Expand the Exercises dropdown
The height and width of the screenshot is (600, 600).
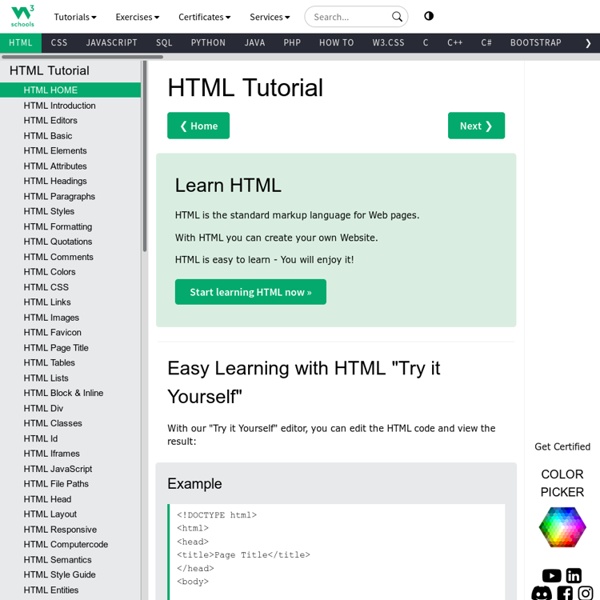click(137, 17)
